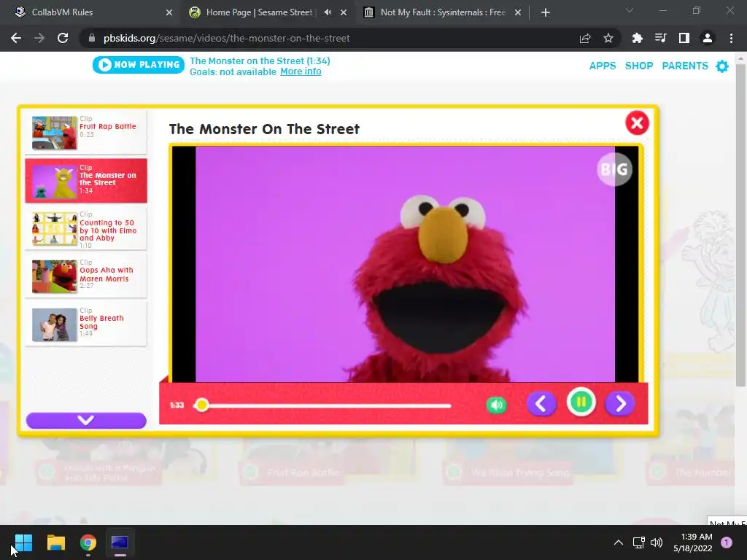Click the page vertical scrollbar
This screenshot has width=747, height=560.
point(740,224)
